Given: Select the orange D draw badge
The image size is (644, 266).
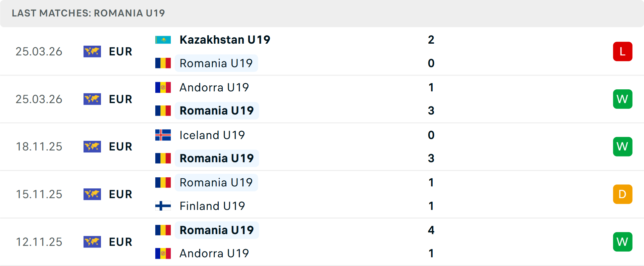Looking at the screenshot, I should coord(623,194).
